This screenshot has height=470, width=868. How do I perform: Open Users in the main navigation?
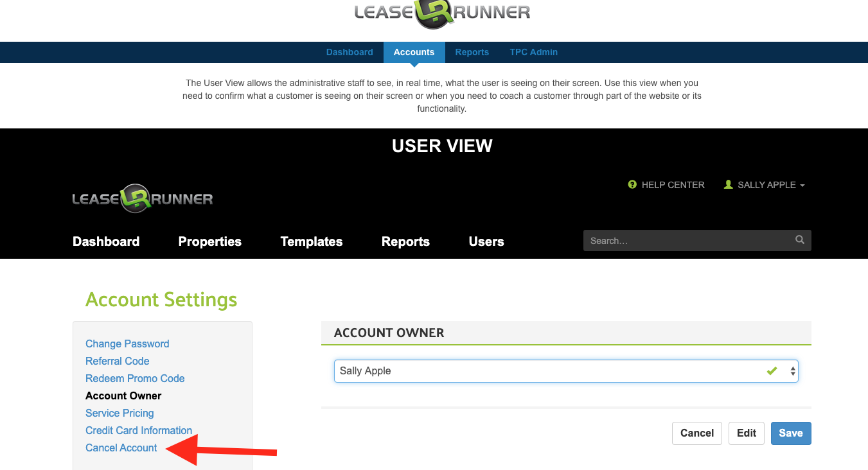point(486,241)
